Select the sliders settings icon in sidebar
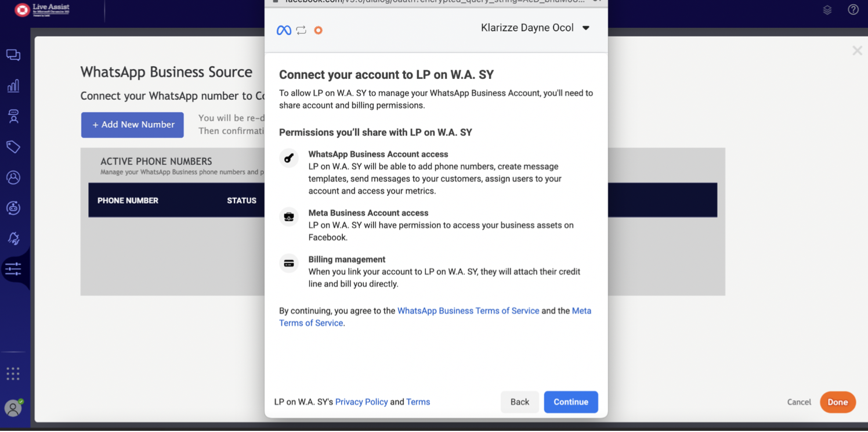This screenshot has width=868, height=432. (13, 269)
